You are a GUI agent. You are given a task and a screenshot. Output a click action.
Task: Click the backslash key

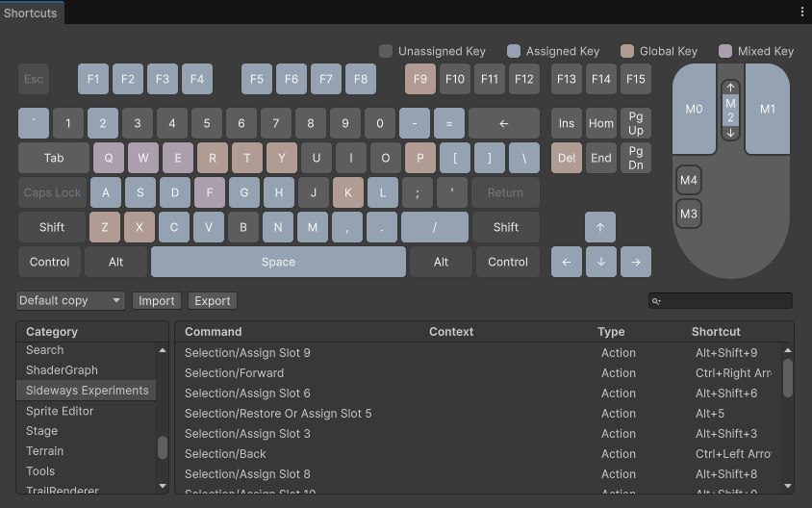pos(524,158)
